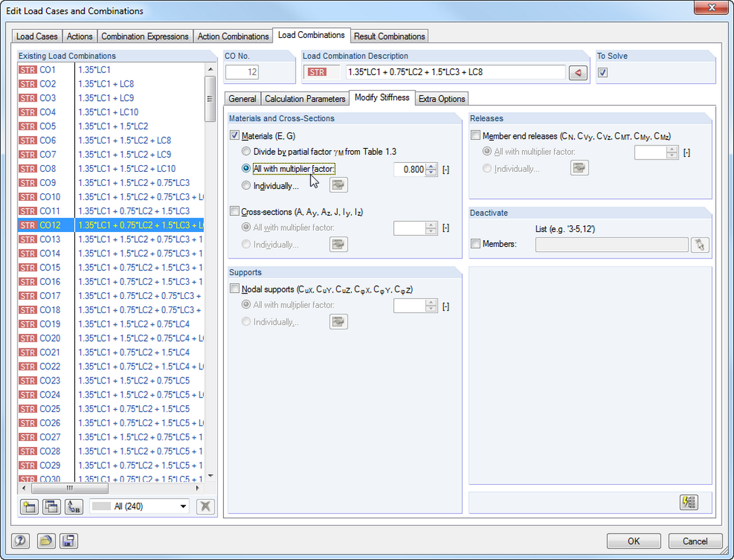Select load combination CO16

click(111, 281)
